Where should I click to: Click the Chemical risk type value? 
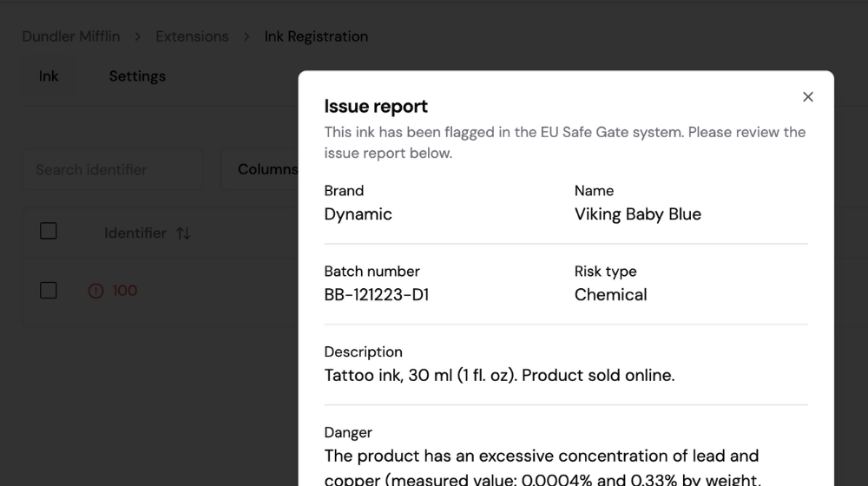[x=610, y=294]
